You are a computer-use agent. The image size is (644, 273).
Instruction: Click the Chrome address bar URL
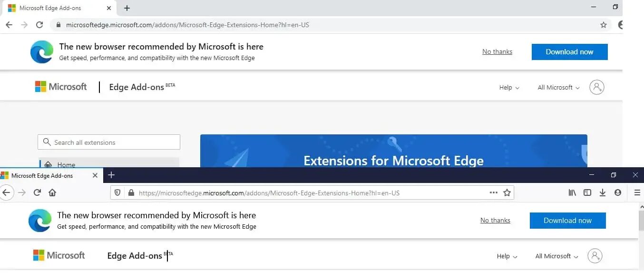[x=187, y=25]
